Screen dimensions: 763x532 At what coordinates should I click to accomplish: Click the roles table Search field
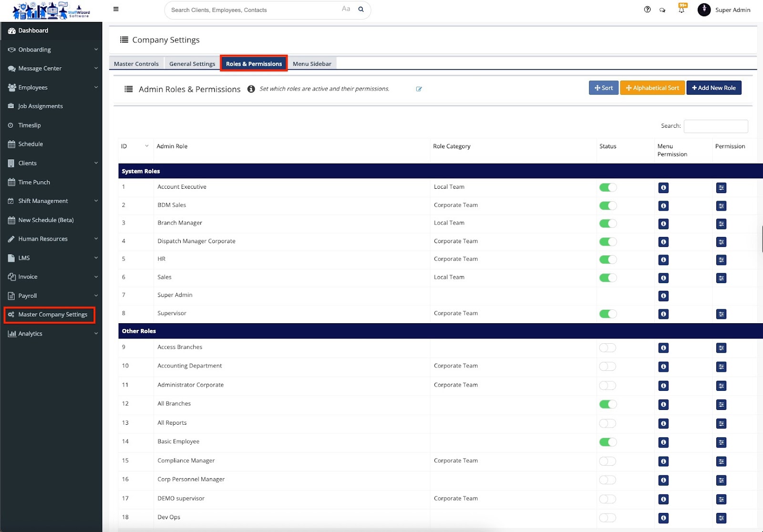point(715,126)
